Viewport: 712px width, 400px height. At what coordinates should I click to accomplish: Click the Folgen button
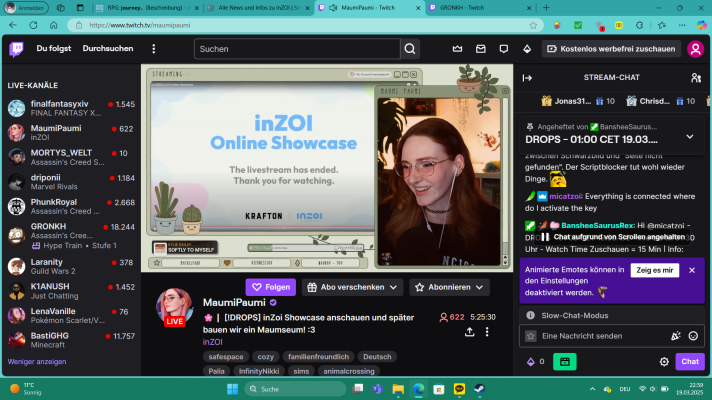point(271,287)
